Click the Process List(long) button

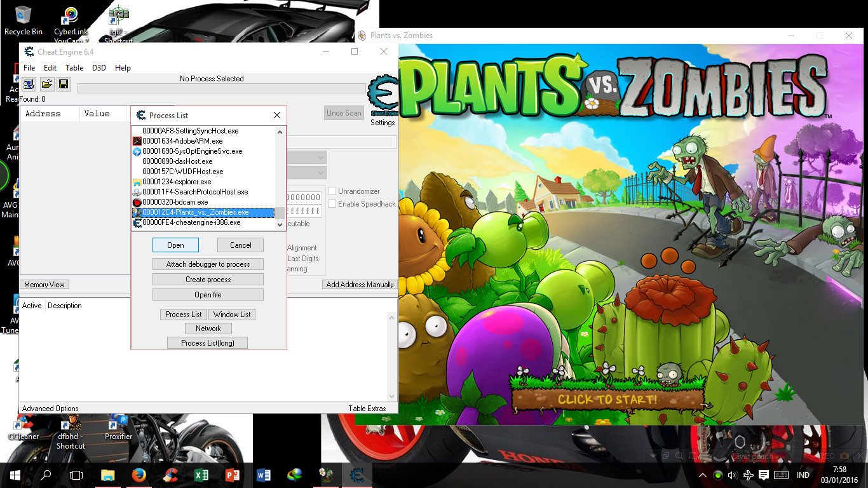[x=207, y=343]
